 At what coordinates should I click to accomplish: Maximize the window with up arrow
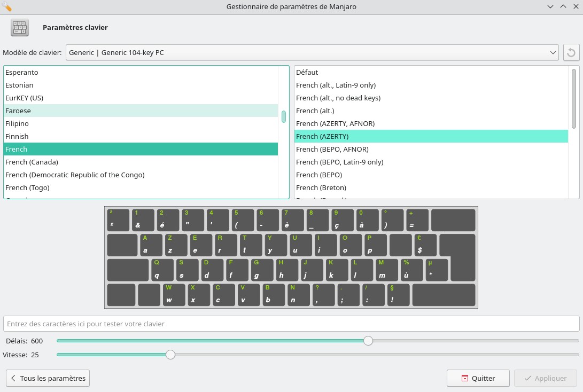point(563,6)
